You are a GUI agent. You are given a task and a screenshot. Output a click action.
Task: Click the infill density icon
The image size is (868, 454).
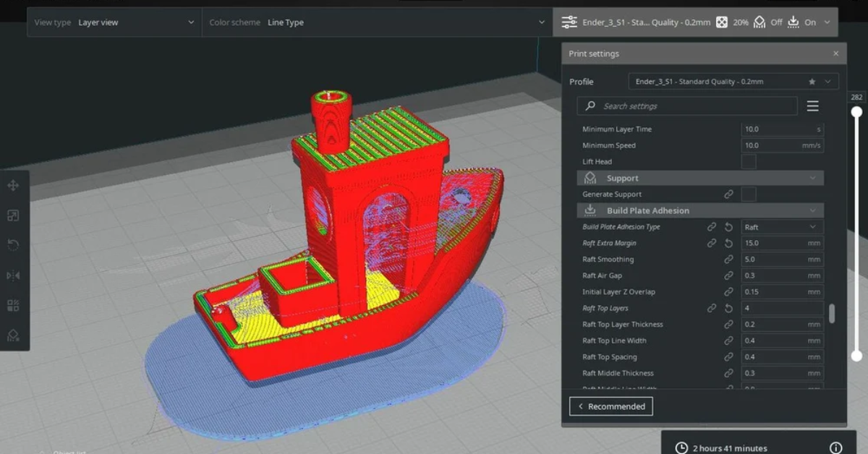[722, 22]
